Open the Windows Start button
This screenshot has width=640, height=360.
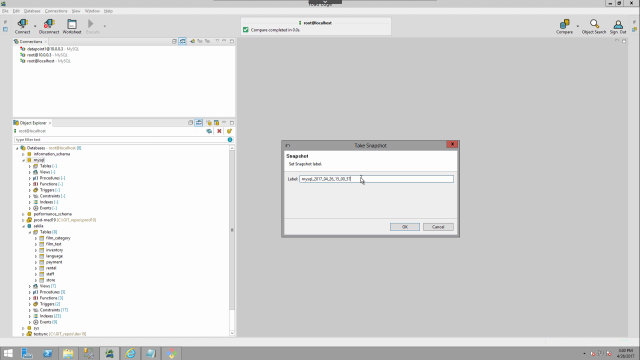[x=8, y=353]
